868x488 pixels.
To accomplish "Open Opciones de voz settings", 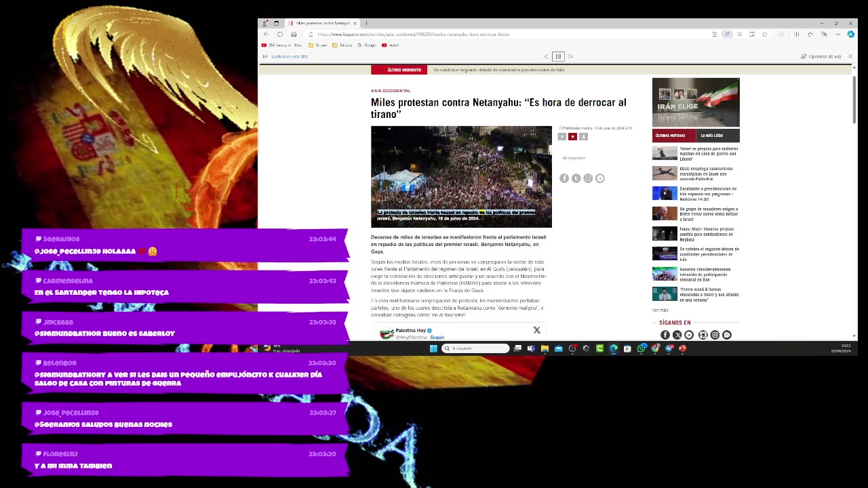I will coord(821,56).
